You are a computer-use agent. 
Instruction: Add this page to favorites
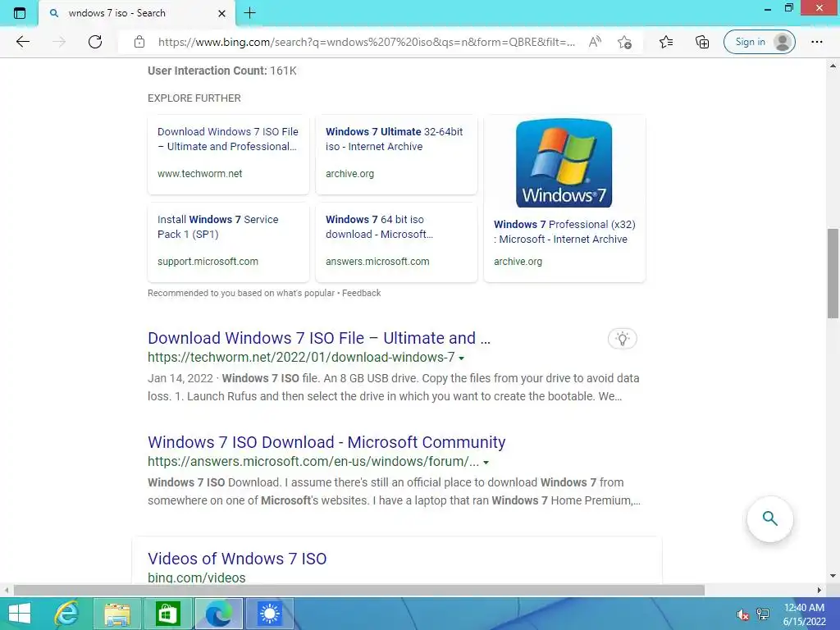click(624, 42)
